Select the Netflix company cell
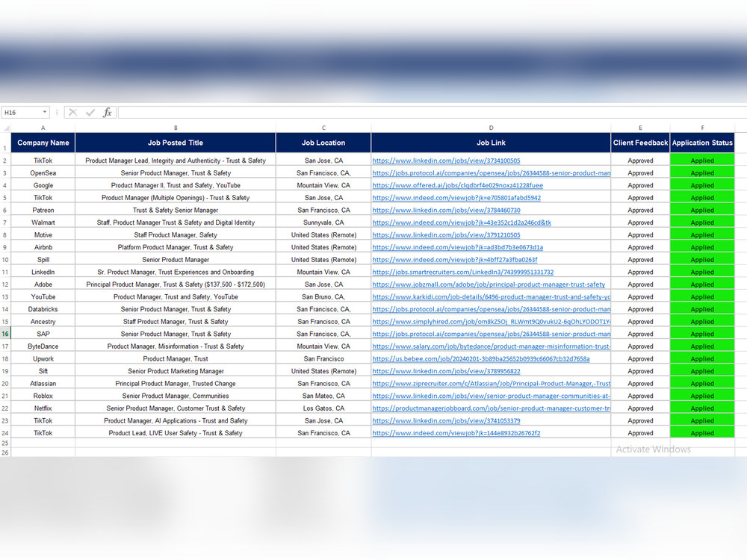The height and width of the screenshot is (560, 747). (x=43, y=408)
